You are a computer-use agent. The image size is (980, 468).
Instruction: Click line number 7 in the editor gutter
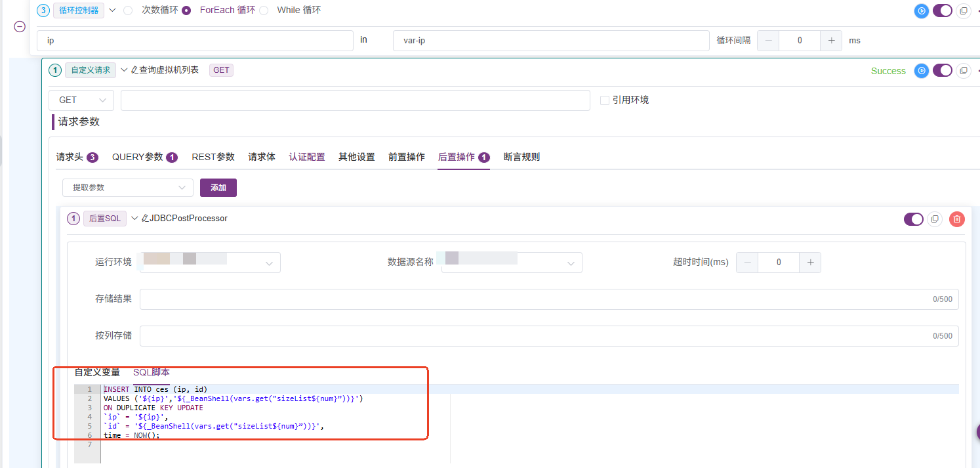(89, 444)
